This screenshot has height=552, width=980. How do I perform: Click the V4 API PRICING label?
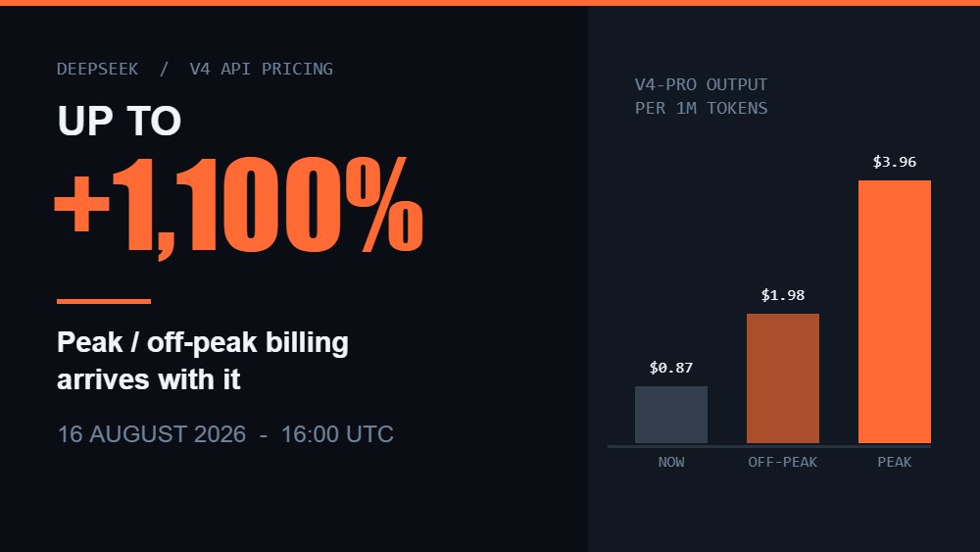[262, 69]
